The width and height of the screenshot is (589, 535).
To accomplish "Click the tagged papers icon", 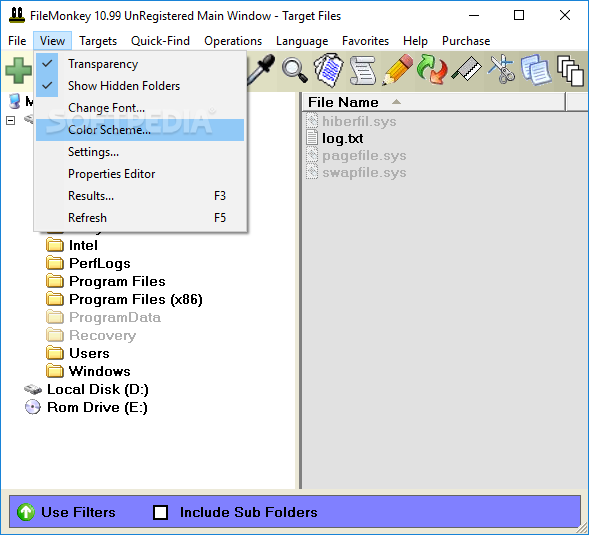I will pos(329,70).
